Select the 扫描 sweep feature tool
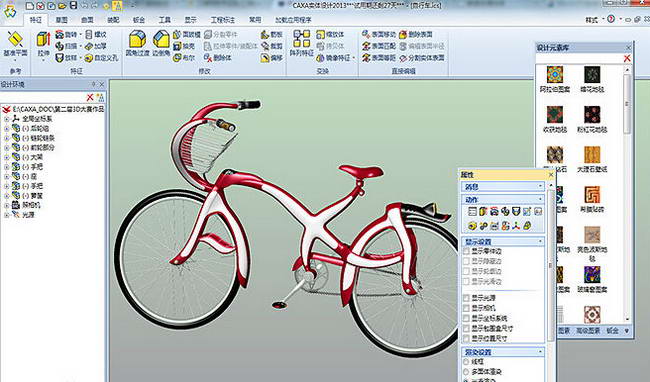 click(x=67, y=46)
